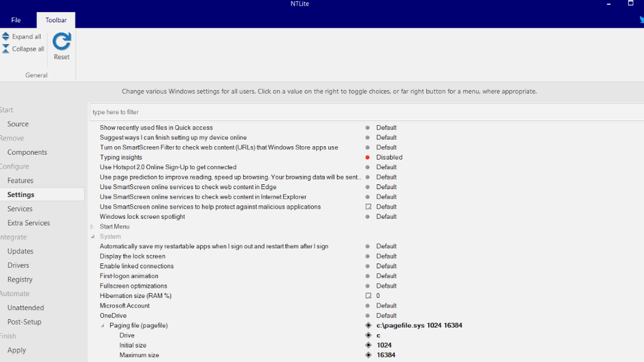Viewport: 644px width, 362px height.
Task: Toggle the state dot for Enable linked connections
Action: point(368,266)
